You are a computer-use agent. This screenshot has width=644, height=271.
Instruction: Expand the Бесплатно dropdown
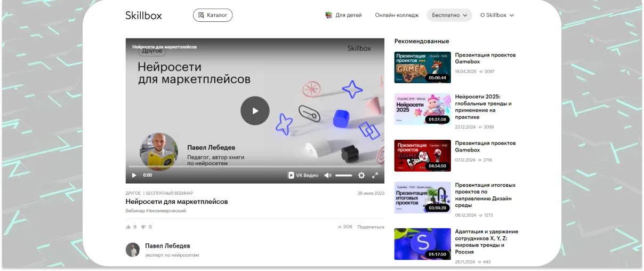(449, 15)
